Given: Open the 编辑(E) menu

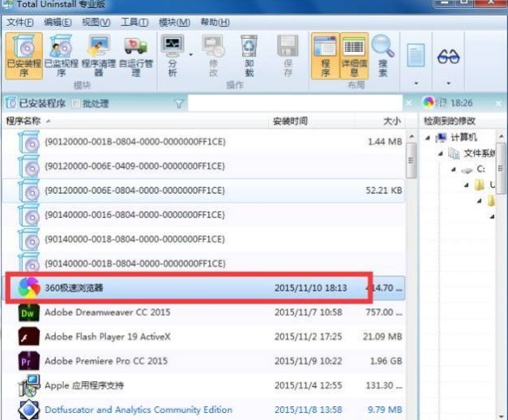Looking at the screenshot, I should point(58,22).
